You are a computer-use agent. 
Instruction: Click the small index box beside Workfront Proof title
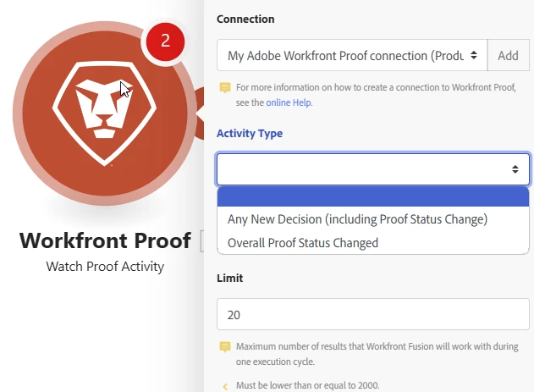[x=201, y=241]
